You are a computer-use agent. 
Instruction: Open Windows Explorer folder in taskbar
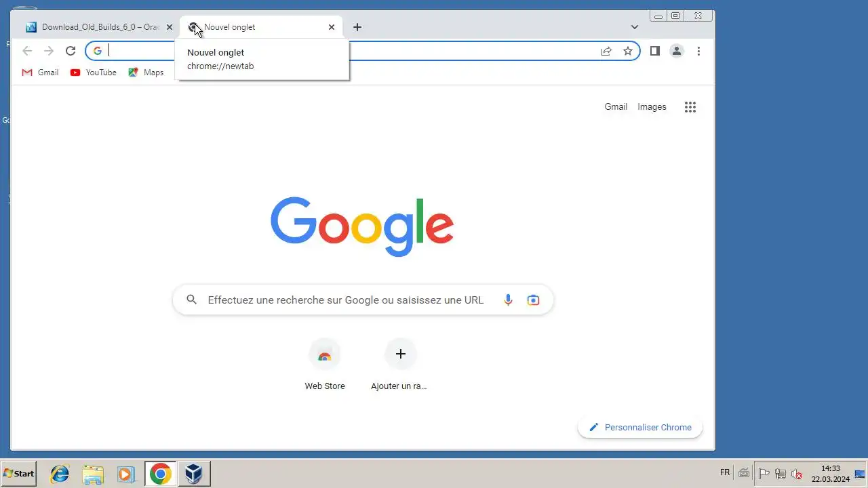93,474
